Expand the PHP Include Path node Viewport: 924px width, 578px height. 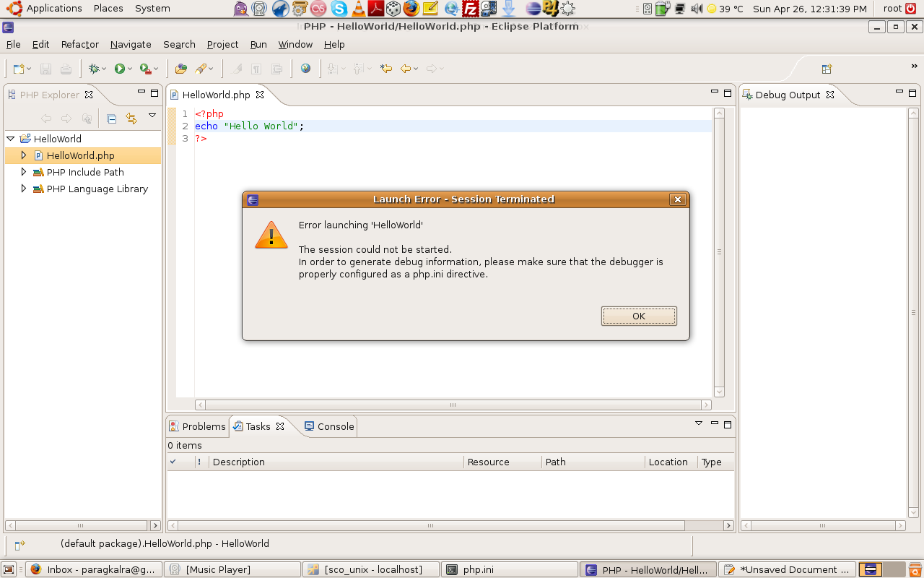(x=23, y=172)
